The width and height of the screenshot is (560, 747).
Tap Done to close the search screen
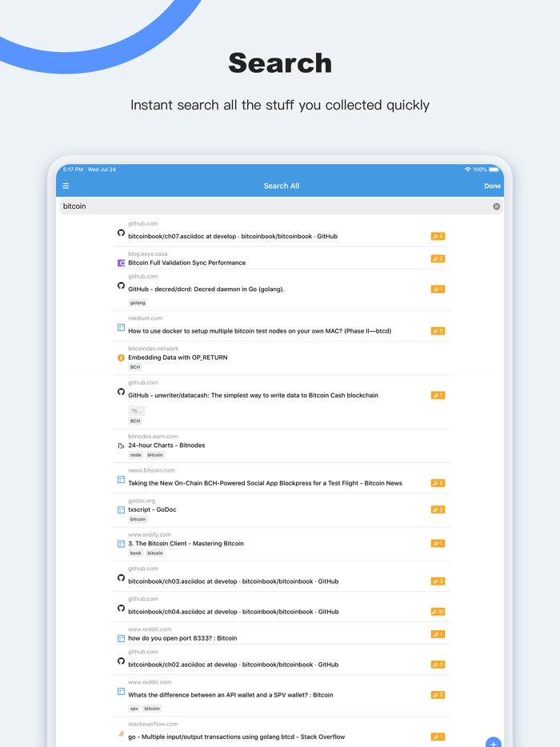492,185
